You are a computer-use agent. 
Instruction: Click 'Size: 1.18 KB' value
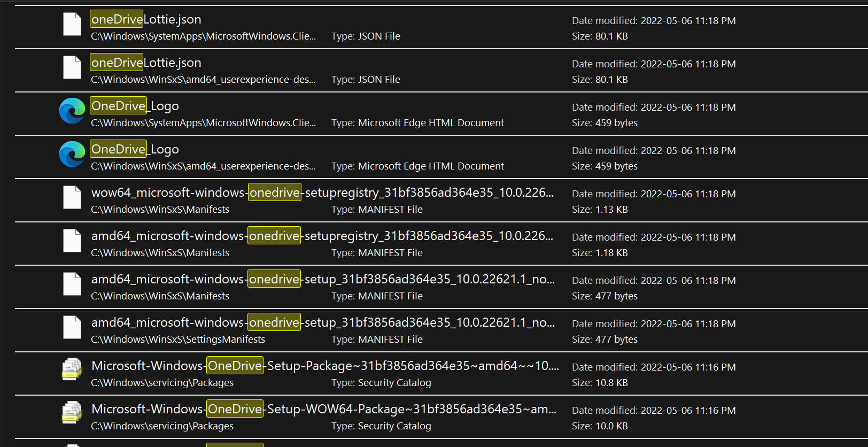[600, 253]
